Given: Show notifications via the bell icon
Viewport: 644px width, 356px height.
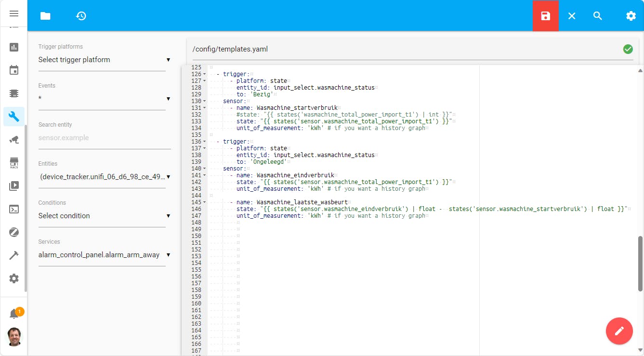Looking at the screenshot, I should click(14, 314).
